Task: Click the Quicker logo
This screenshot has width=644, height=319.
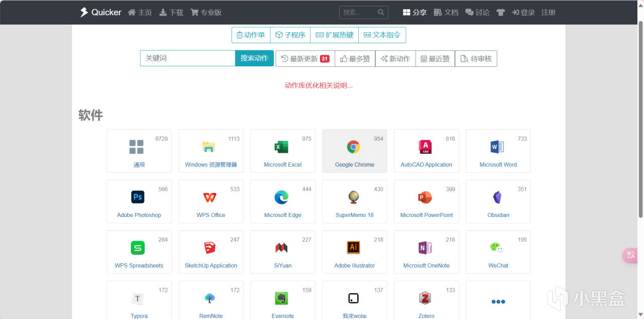Action: tap(101, 12)
